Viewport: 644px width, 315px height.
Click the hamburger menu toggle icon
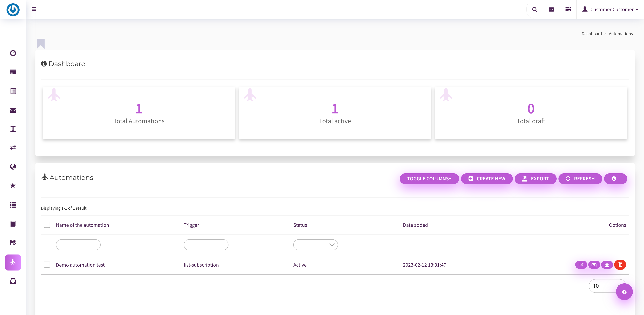(x=34, y=9)
